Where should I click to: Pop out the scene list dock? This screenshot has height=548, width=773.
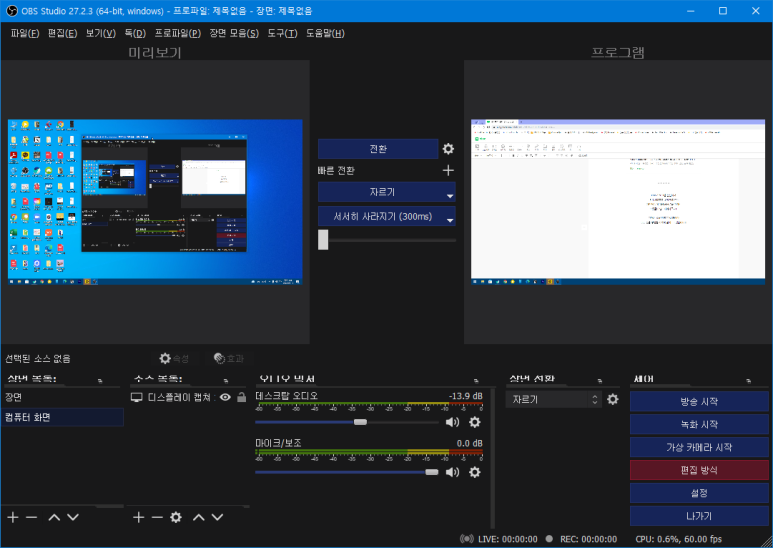(100, 380)
